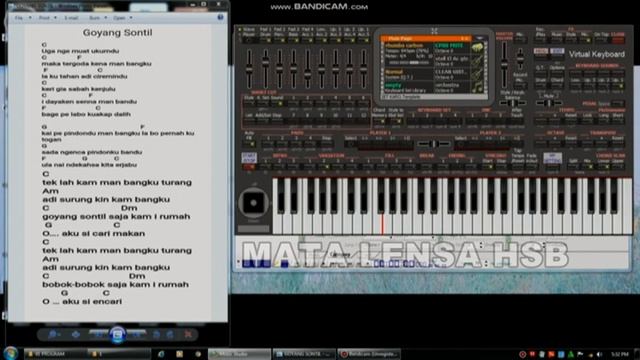This screenshot has width=640, height=360.
Task: Switch to the PROGRAM folder taskbar item
Action: 55,354
